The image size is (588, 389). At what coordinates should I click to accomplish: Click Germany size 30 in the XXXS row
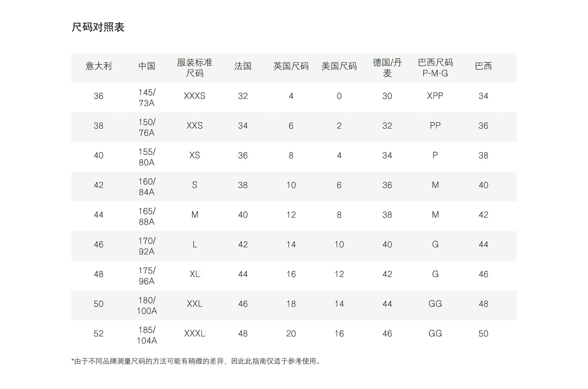point(387,96)
